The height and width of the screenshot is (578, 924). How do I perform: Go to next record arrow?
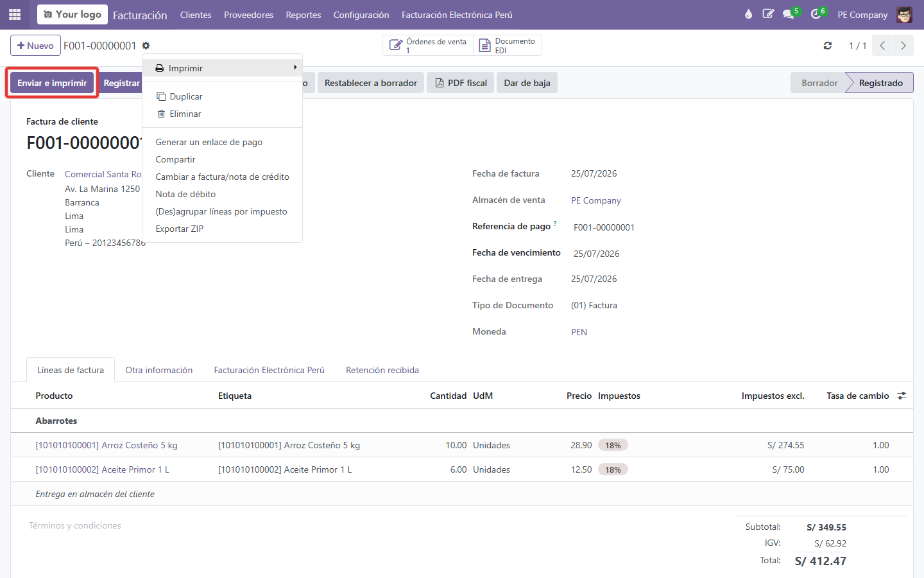pyautogui.click(x=903, y=46)
